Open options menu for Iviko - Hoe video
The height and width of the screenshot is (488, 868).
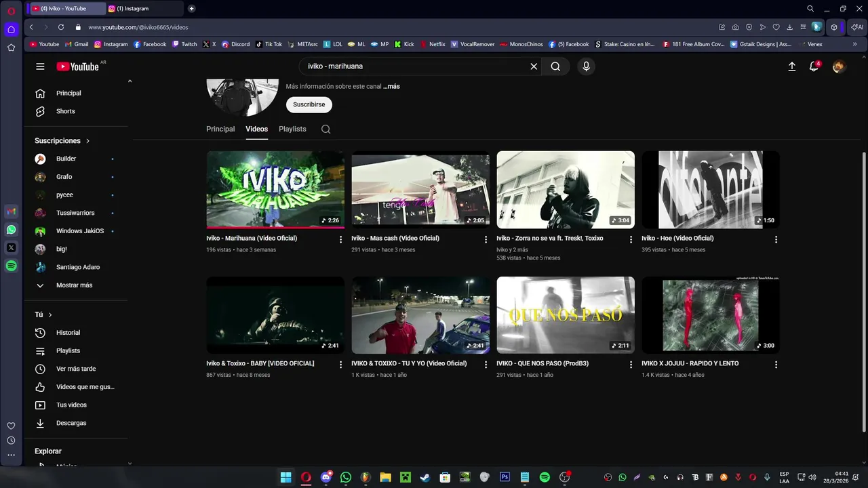[x=776, y=239]
